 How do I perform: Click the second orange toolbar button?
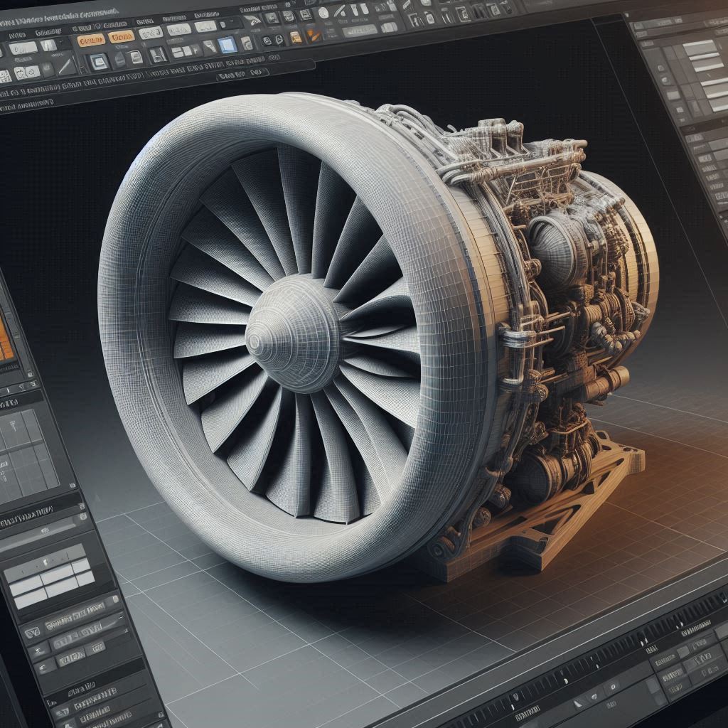[122, 36]
